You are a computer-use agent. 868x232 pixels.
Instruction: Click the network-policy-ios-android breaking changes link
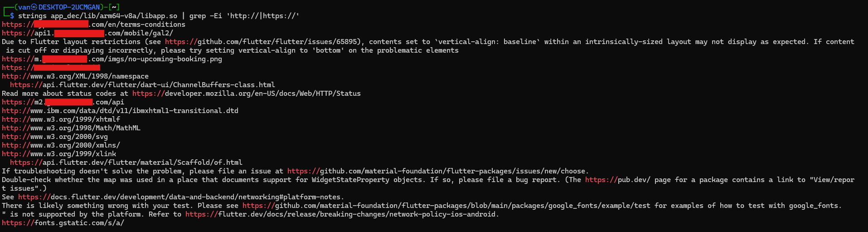point(341,214)
